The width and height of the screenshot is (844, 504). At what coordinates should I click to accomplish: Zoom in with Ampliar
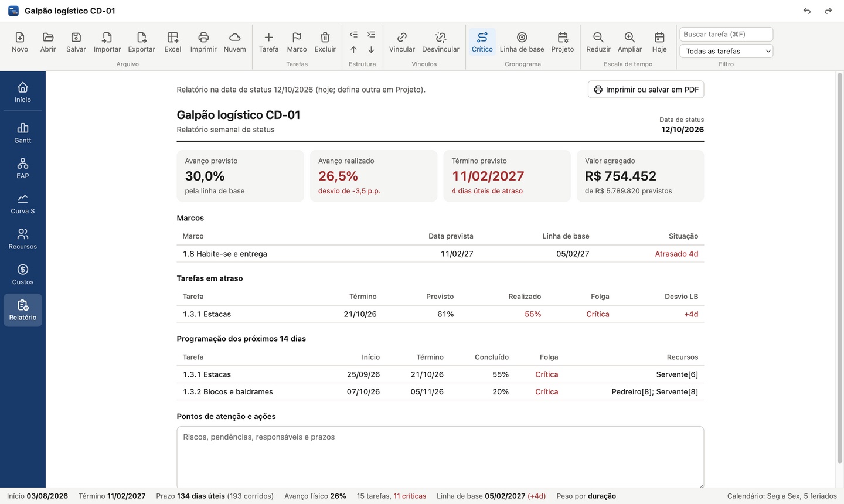point(630,42)
